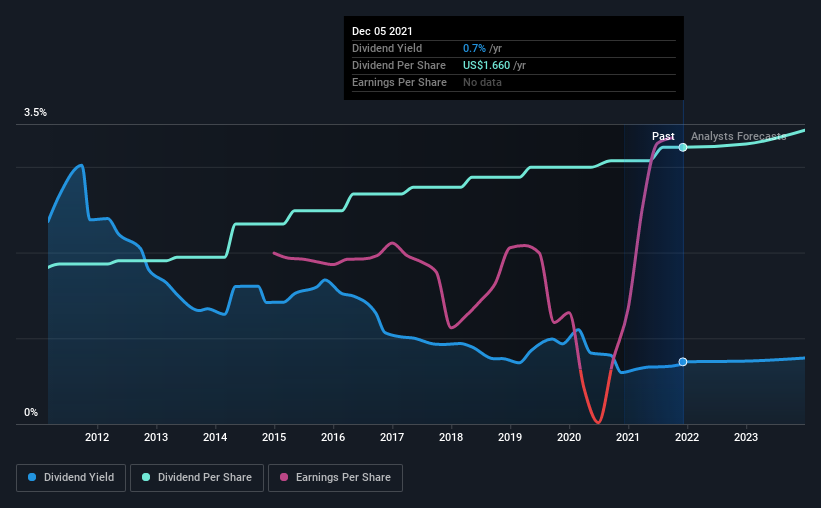Toggle the Earnings Per Share legend button
The width and height of the screenshot is (821, 508).
tap(335, 478)
